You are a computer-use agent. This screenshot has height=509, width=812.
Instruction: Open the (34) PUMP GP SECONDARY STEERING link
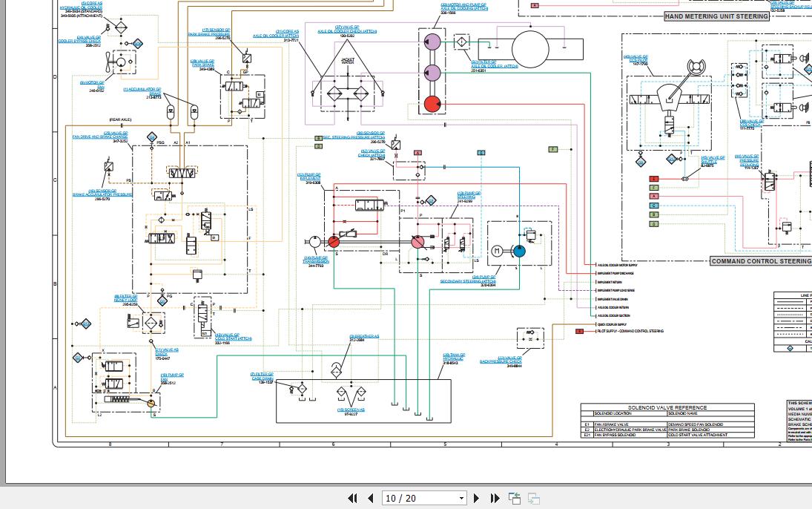468,278
